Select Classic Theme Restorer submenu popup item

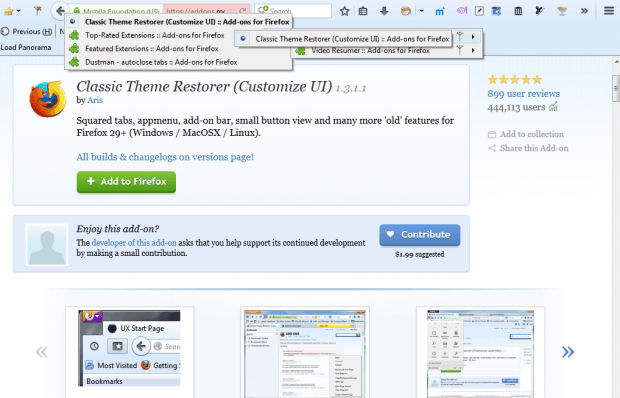(x=343, y=39)
